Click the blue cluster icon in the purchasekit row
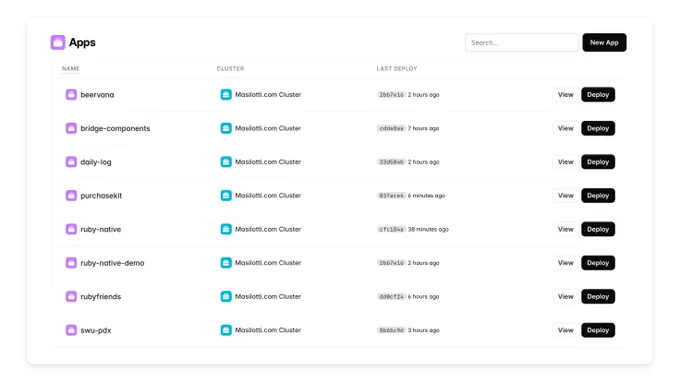This screenshot has width=680, height=382. pyautogui.click(x=226, y=196)
